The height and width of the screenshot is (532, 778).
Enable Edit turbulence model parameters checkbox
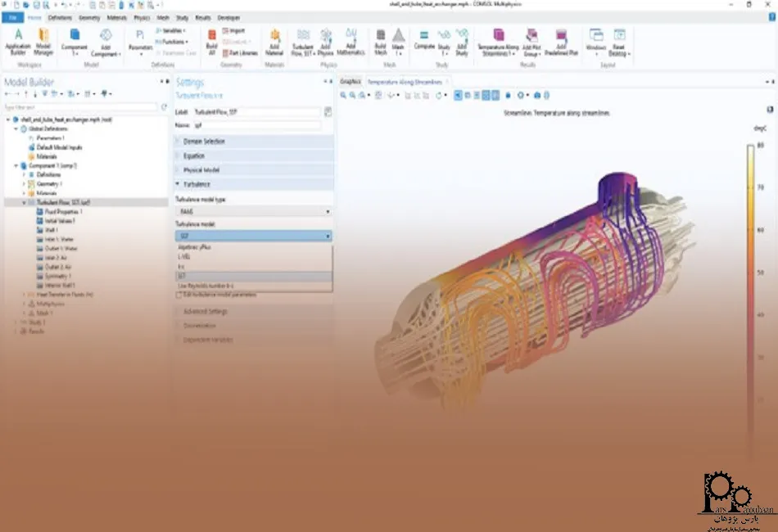[179, 295]
